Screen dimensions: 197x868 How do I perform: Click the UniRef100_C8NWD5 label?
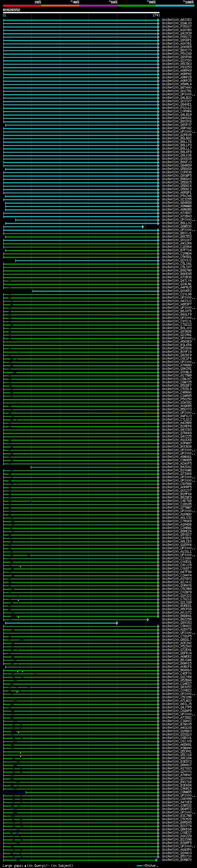(176, 792)
